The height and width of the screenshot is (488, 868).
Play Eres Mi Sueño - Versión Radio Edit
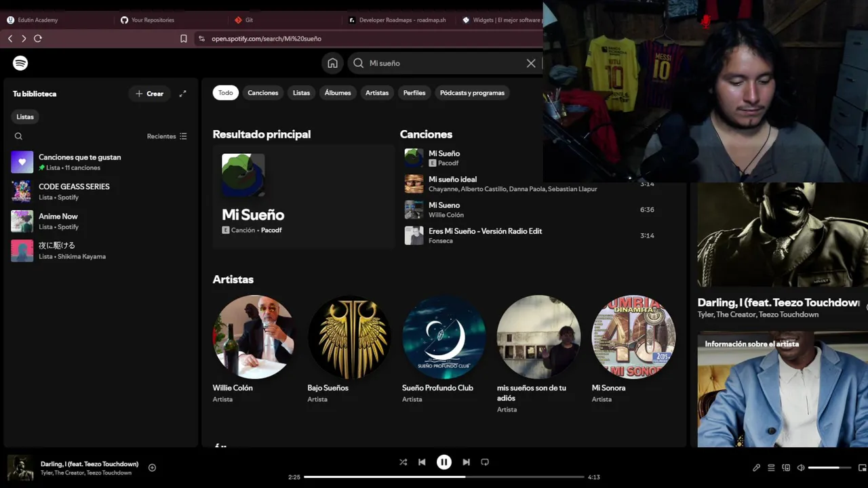tap(530, 235)
